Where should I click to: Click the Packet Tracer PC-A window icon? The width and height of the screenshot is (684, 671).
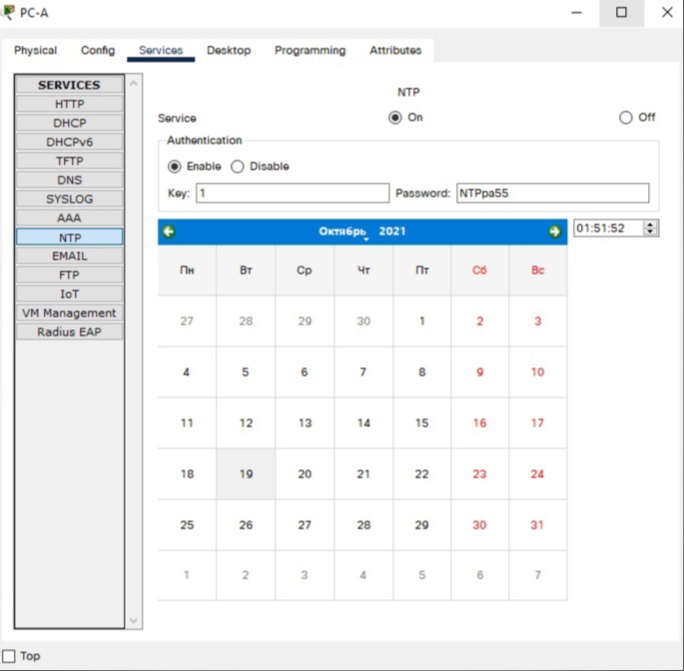click(x=8, y=12)
